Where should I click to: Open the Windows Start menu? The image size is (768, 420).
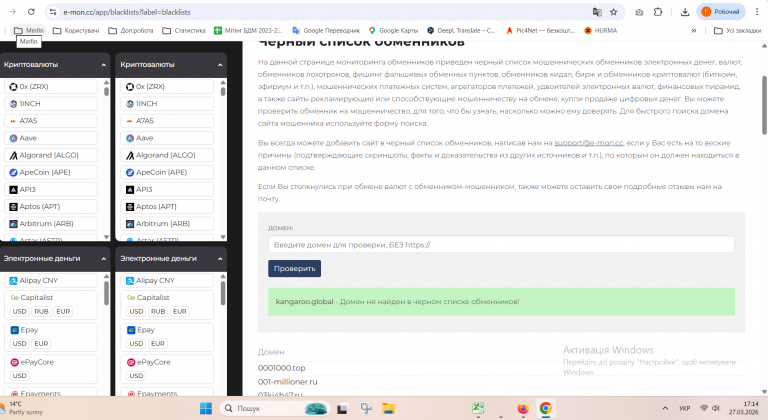[x=206, y=408]
